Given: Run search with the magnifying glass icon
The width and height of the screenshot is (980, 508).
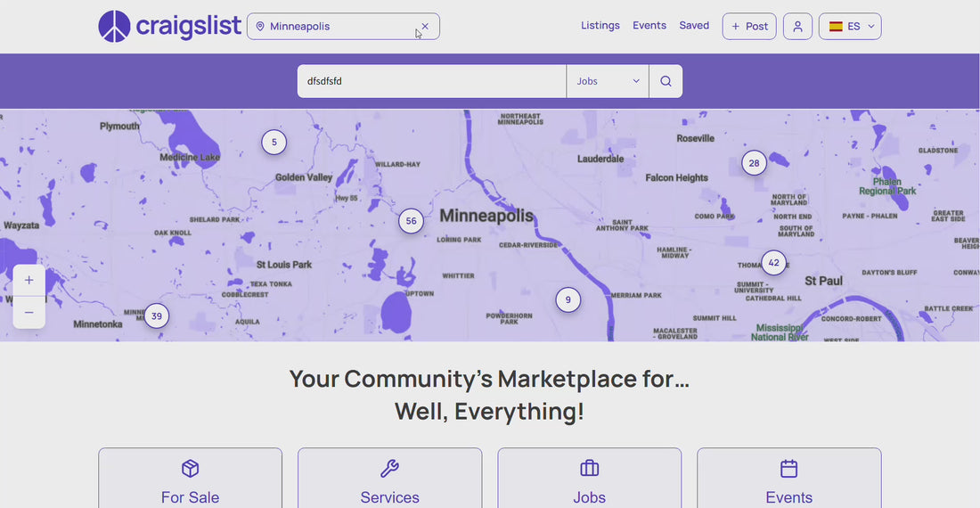Looking at the screenshot, I should click(x=666, y=81).
